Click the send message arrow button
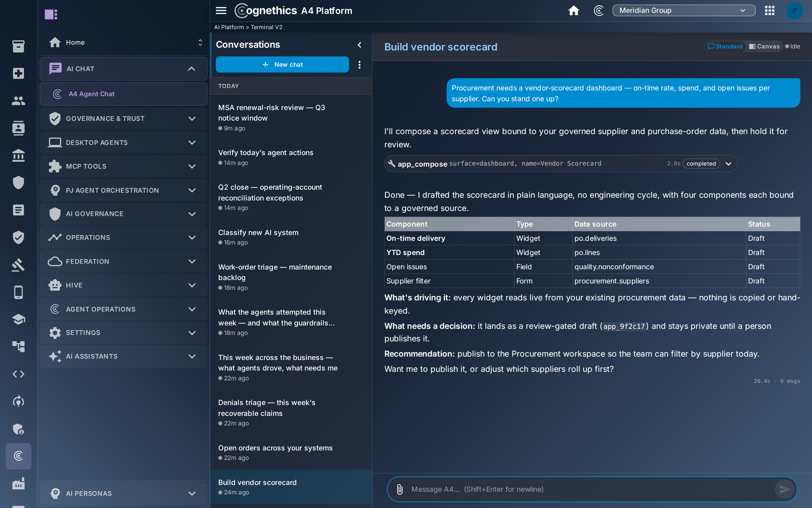This screenshot has height=508, width=812. click(x=784, y=489)
